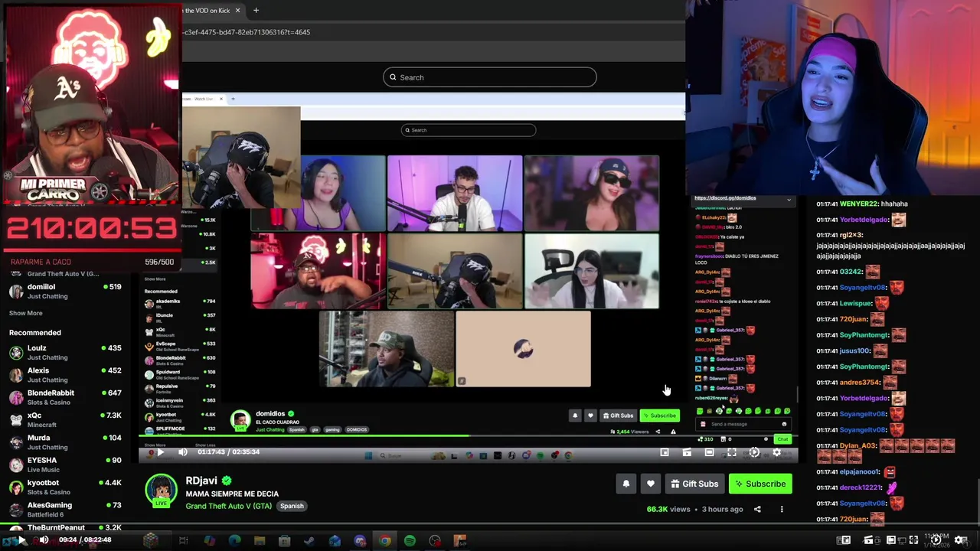Viewport: 980px width, 551px height.
Task: Click EvScape in the inner Recommended list
Action: click(180, 345)
